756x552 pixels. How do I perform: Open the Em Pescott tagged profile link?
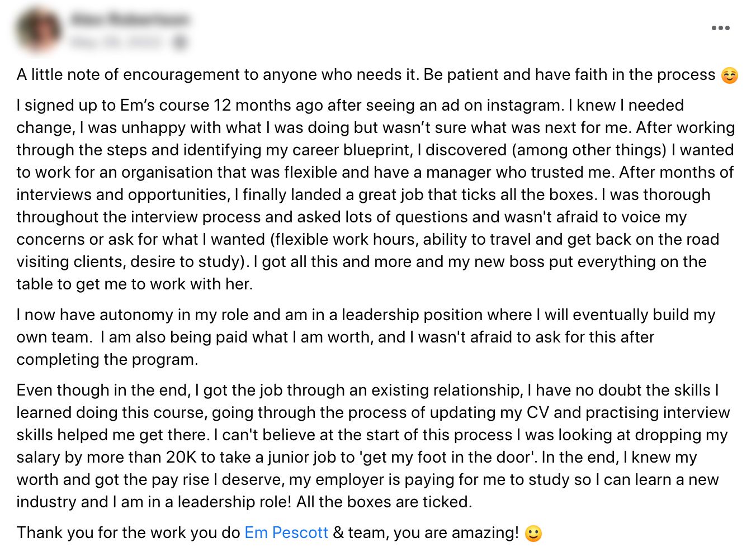click(286, 532)
